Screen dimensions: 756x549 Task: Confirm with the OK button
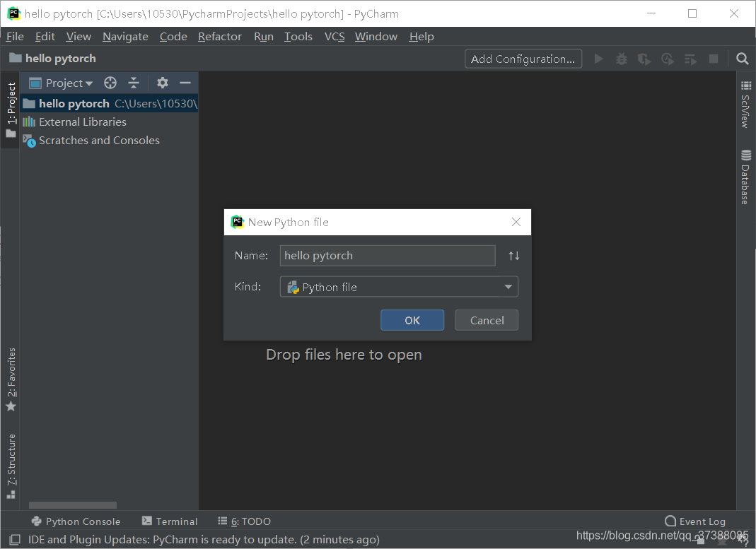point(412,320)
